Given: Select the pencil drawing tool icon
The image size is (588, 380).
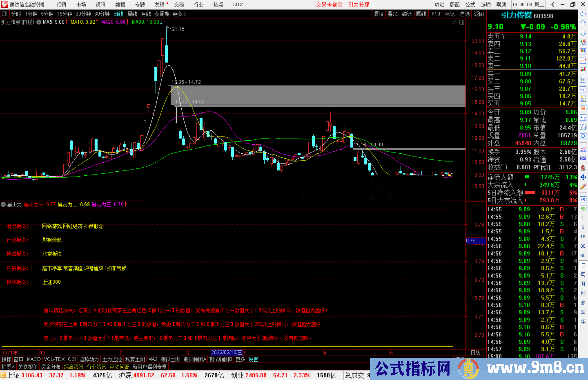Looking at the screenshot, I should [x=583, y=187].
